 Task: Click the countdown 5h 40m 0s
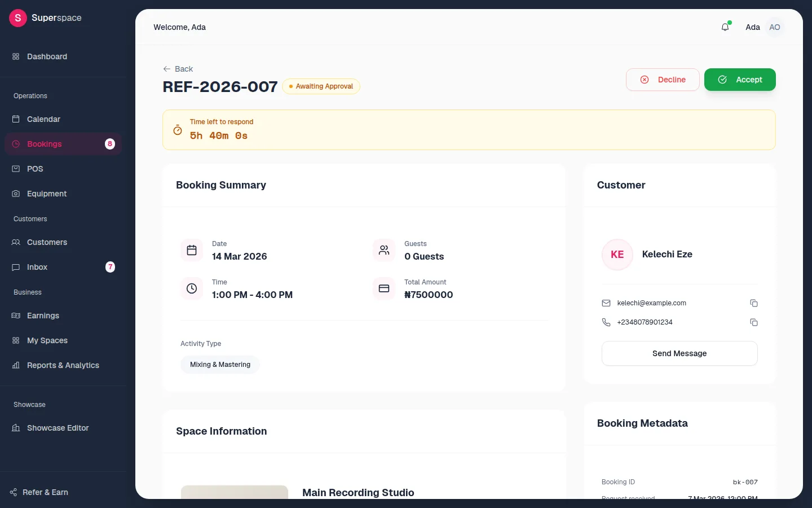click(219, 135)
